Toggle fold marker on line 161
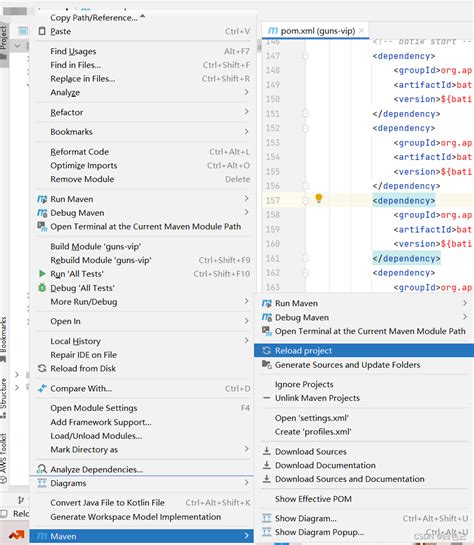The height and width of the screenshot is (545, 474). tap(306, 258)
